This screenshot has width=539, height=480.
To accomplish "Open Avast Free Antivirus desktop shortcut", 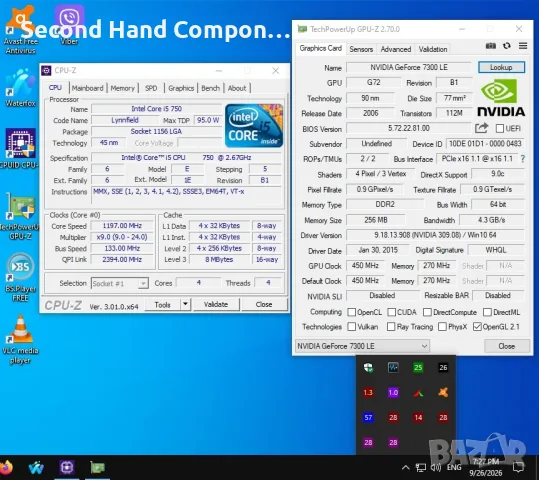I will click(x=20, y=30).
